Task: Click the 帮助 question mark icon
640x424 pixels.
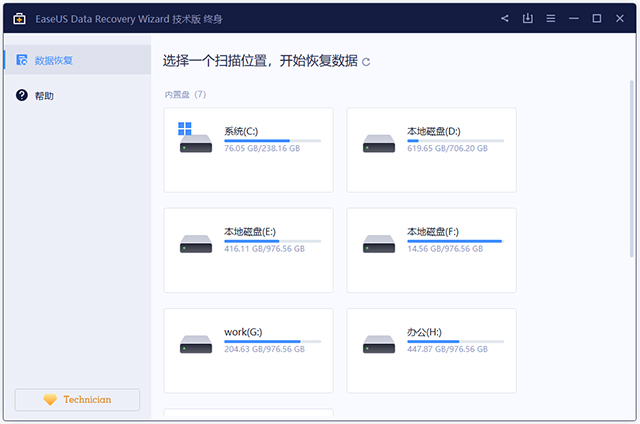Action: (x=22, y=95)
